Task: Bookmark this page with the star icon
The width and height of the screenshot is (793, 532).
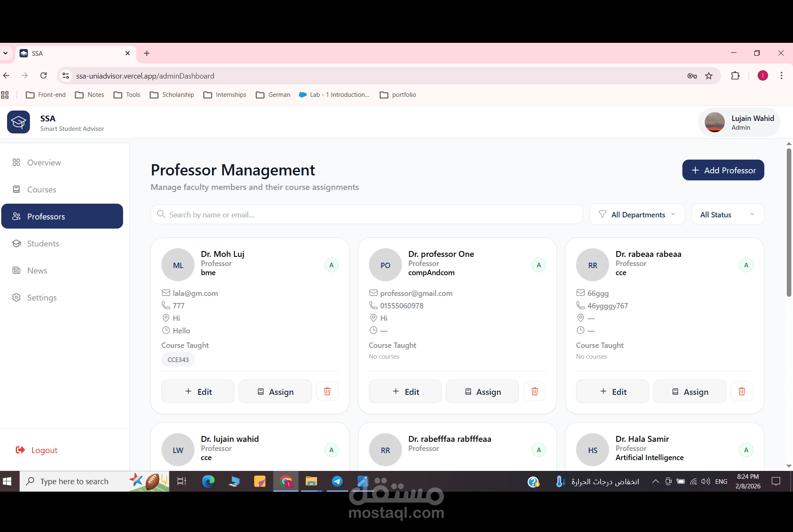Action: (709, 76)
